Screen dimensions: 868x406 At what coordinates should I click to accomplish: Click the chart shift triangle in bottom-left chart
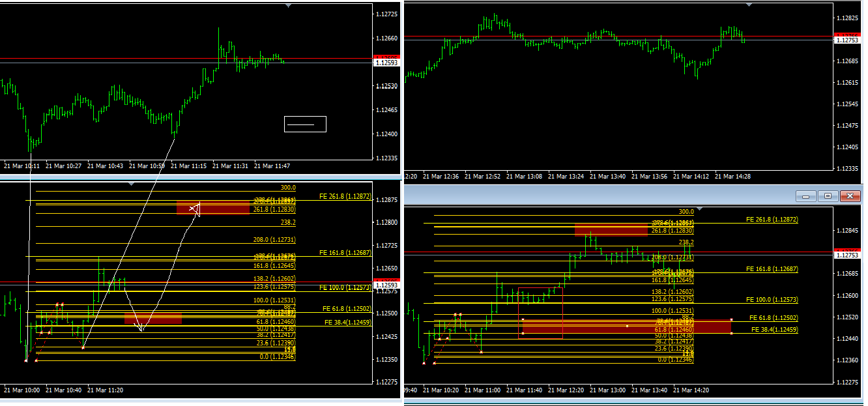click(132, 184)
